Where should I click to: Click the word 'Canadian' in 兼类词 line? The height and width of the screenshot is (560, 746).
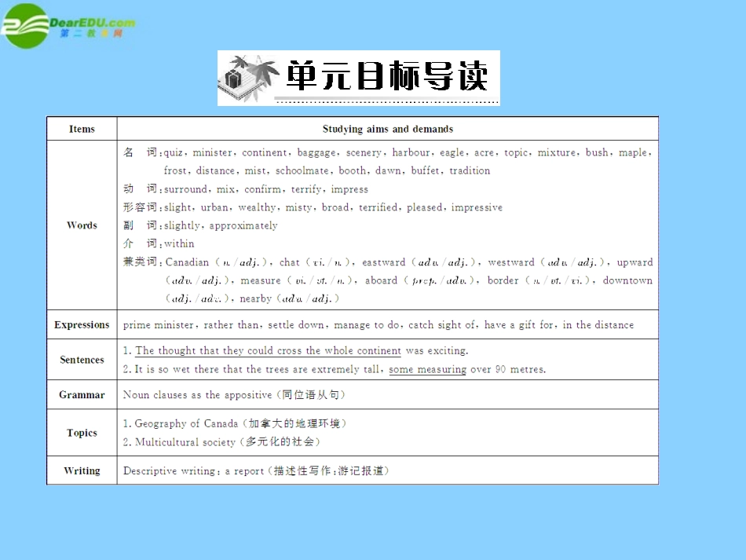(187, 262)
